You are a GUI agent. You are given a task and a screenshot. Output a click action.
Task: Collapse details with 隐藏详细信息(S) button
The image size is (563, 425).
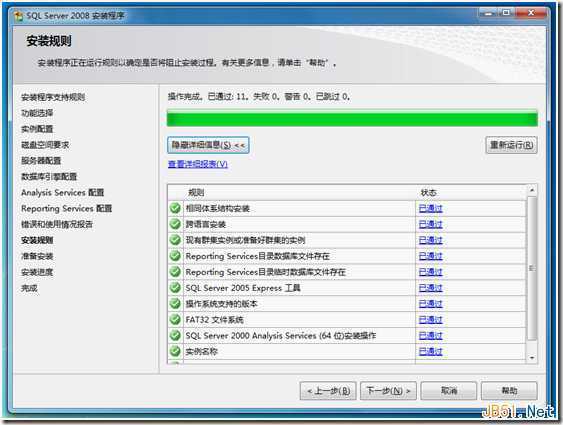click(x=208, y=145)
